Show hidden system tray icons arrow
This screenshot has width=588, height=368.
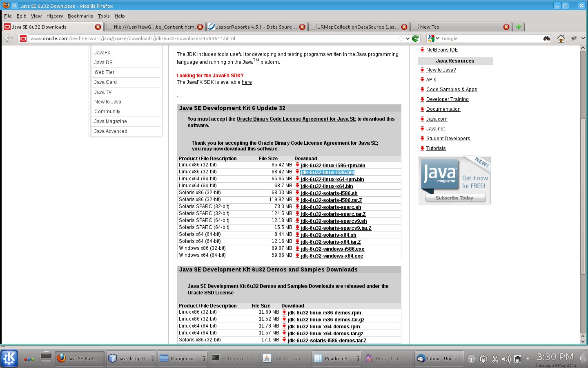528,359
